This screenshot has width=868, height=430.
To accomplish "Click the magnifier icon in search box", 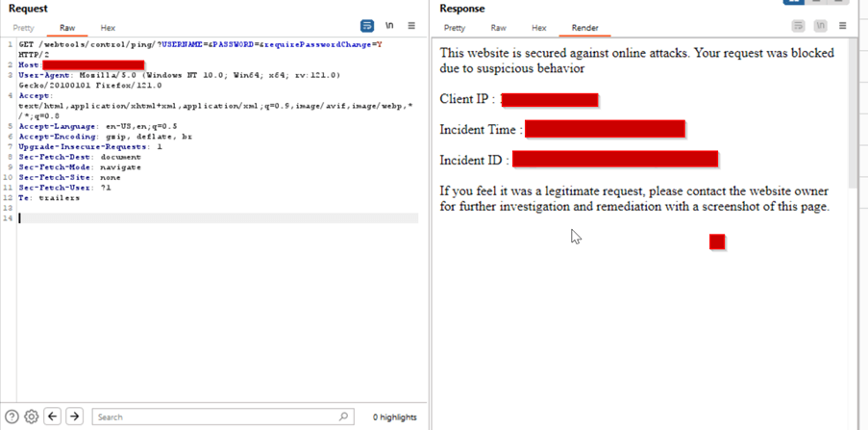I will coord(343,417).
